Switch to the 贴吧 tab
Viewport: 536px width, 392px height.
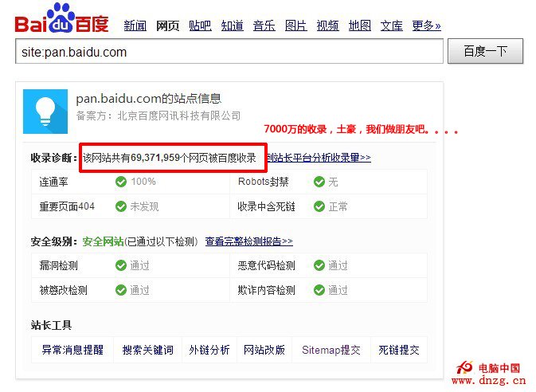(x=201, y=25)
